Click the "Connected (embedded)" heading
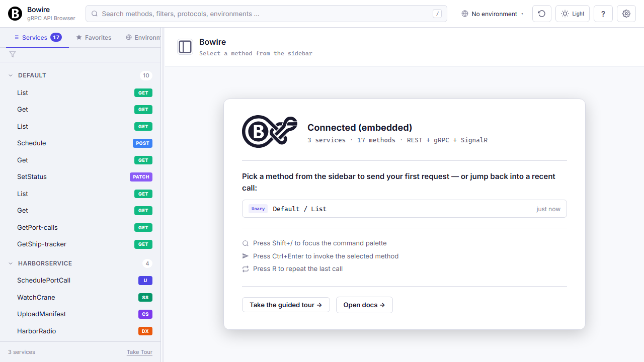 pyautogui.click(x=360, y=127)
